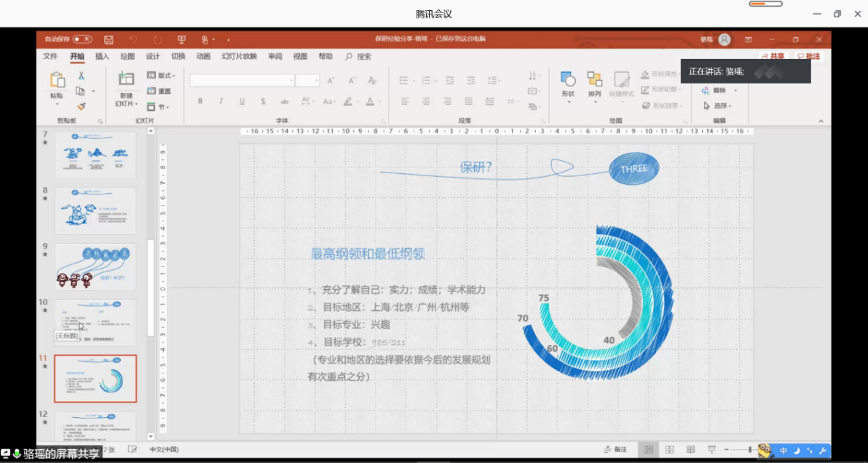This screenshot has width=868, height=463.
Task: Toggle Notes (备注) pane in status bar
Action: [x=615, y=450]
